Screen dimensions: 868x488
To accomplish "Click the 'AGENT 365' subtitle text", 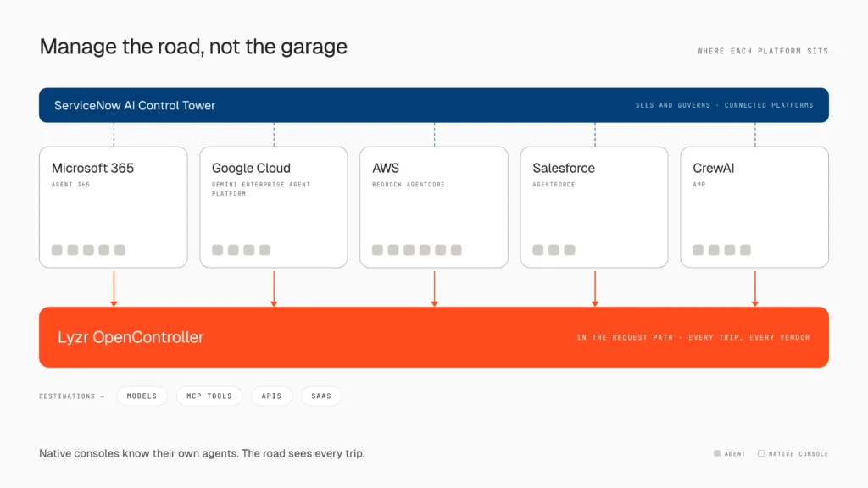I will 70,184.
